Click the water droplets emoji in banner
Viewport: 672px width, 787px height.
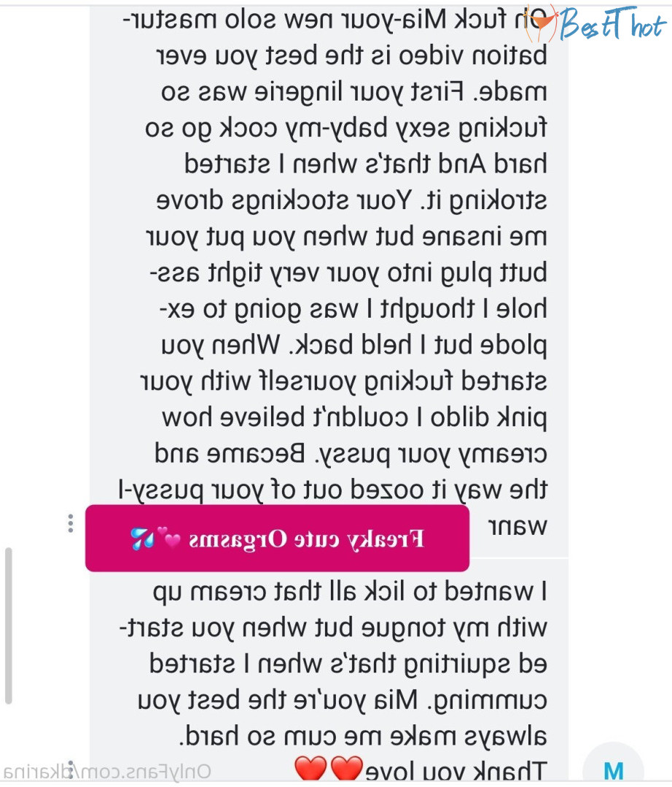[x=142, y=539]
